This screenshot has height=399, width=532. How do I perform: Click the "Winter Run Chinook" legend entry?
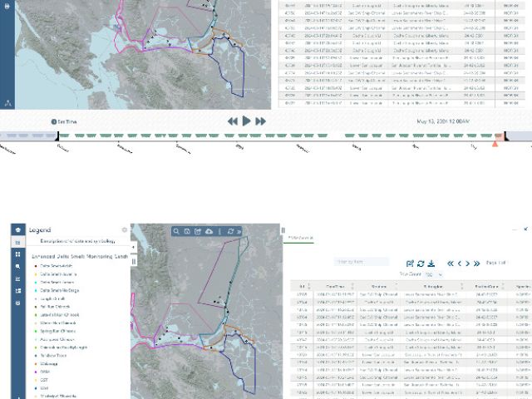(57, 323)
